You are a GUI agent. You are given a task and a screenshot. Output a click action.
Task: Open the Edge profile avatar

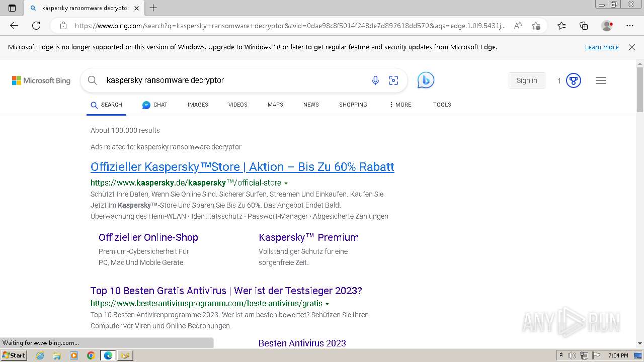tap(607, 26)
